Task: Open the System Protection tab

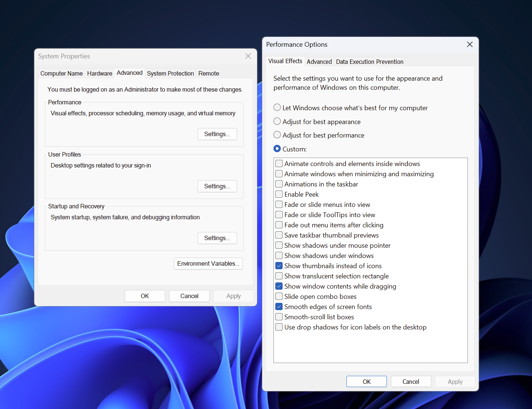Action: (170, 73)
